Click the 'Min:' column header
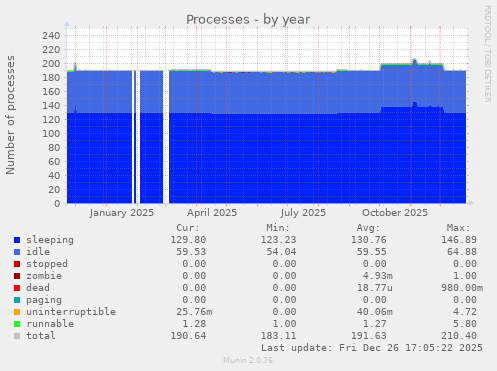The height and width of the screenshot is (371, 497). tap(278, 228)
